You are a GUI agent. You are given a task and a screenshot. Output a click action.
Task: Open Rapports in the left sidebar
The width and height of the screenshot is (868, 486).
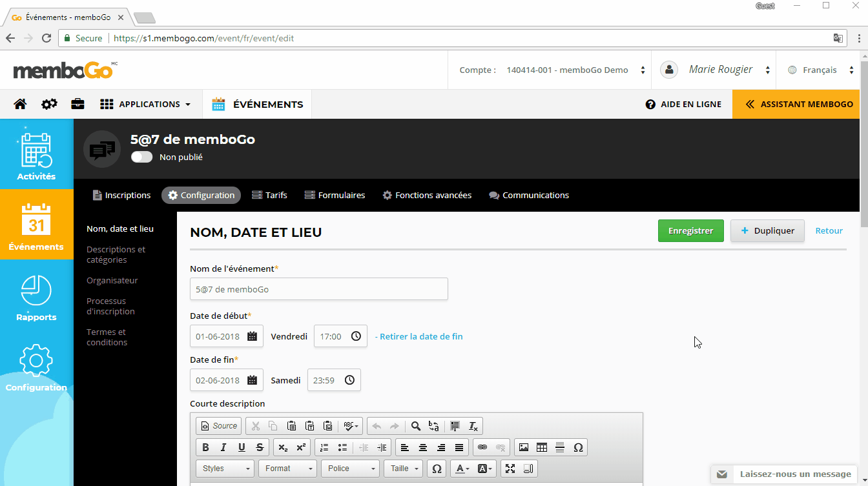coord(36,298)
